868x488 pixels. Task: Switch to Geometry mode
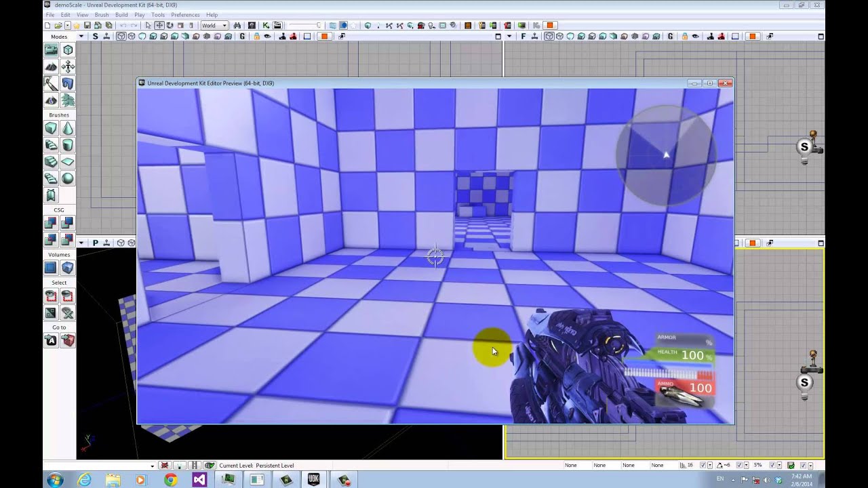68,49
